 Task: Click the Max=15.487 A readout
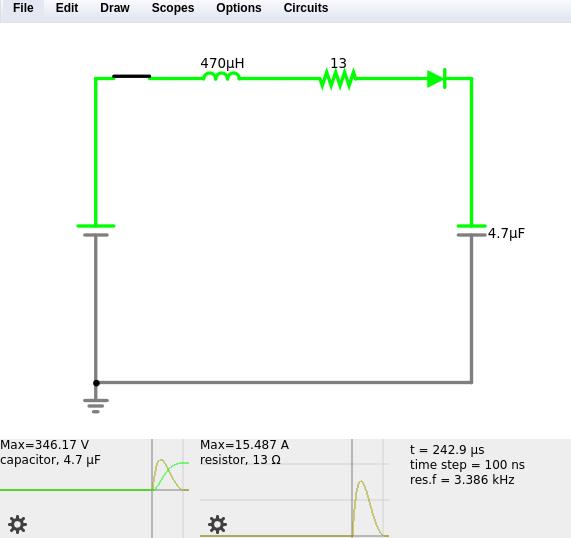pyautogui.click(x=244, y=445)
